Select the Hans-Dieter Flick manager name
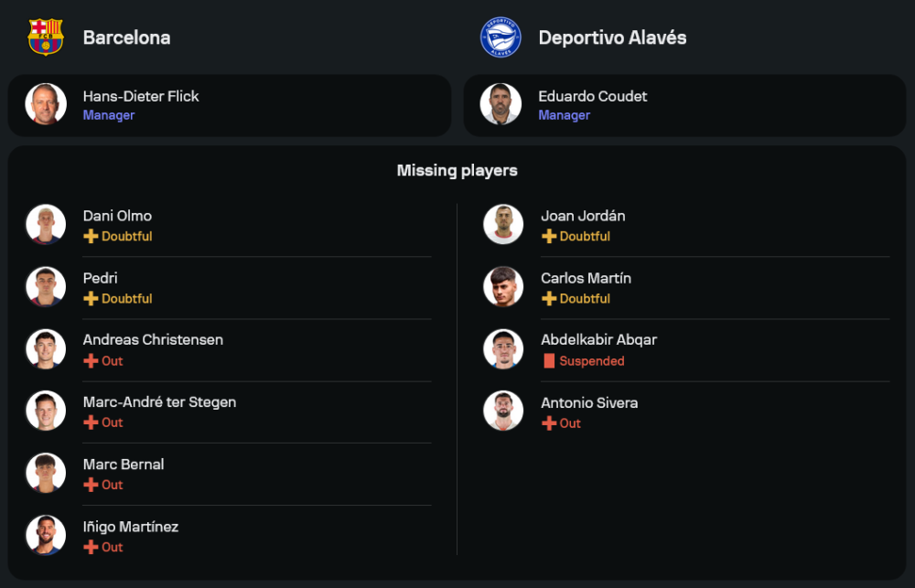 [x=141, y=96]
